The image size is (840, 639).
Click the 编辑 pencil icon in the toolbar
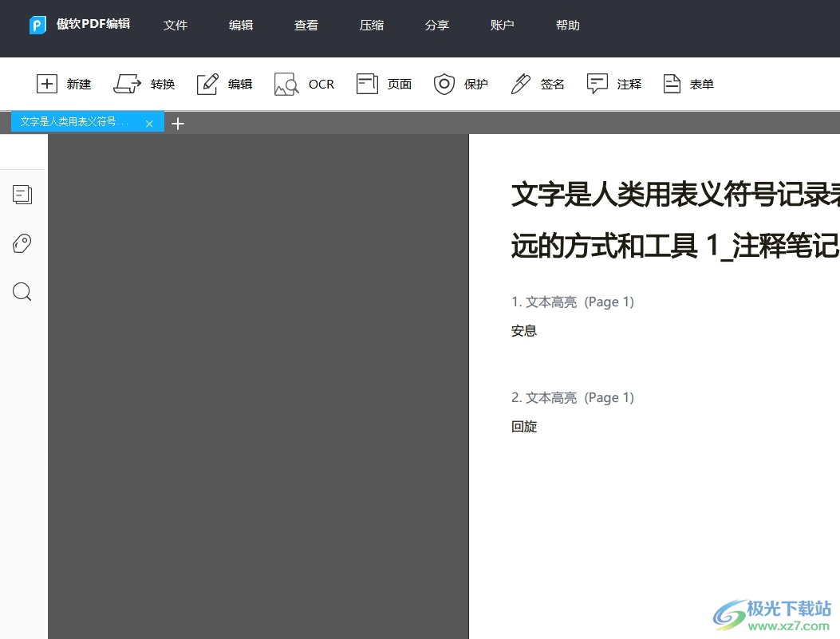pyautogui.click(x=207, y=84)
